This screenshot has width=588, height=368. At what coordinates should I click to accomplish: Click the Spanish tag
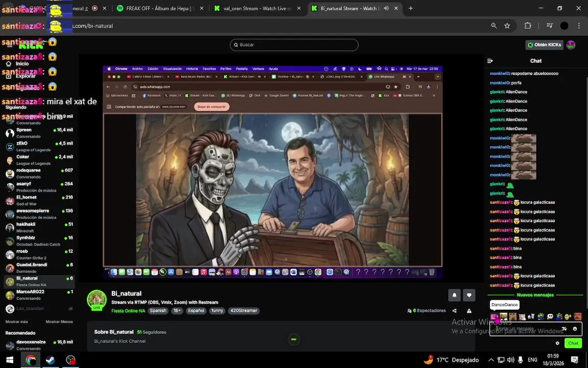tap(158, 311)
